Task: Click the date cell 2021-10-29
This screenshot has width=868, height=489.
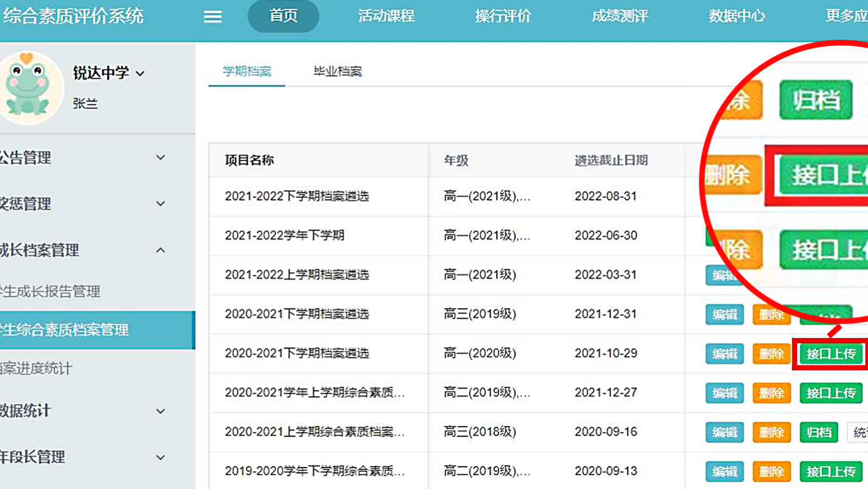Action: pos(605,353)
